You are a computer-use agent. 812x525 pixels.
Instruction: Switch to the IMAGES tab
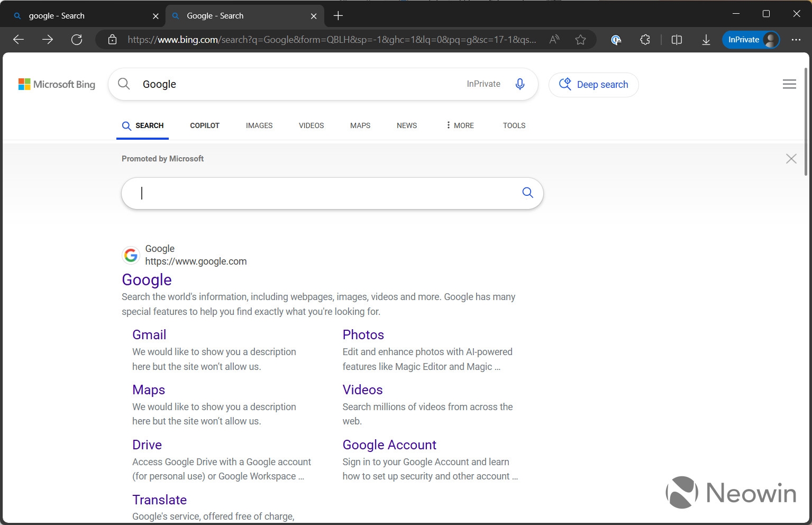[259, 125]
